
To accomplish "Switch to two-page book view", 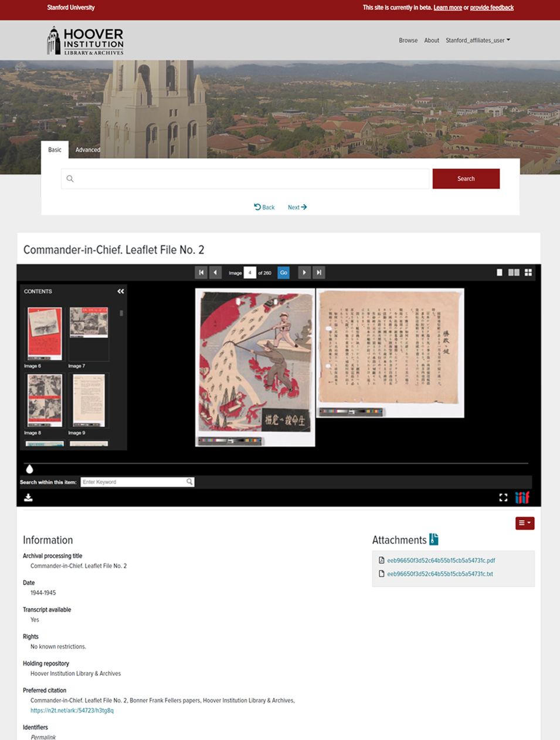I will coord(514,272).
